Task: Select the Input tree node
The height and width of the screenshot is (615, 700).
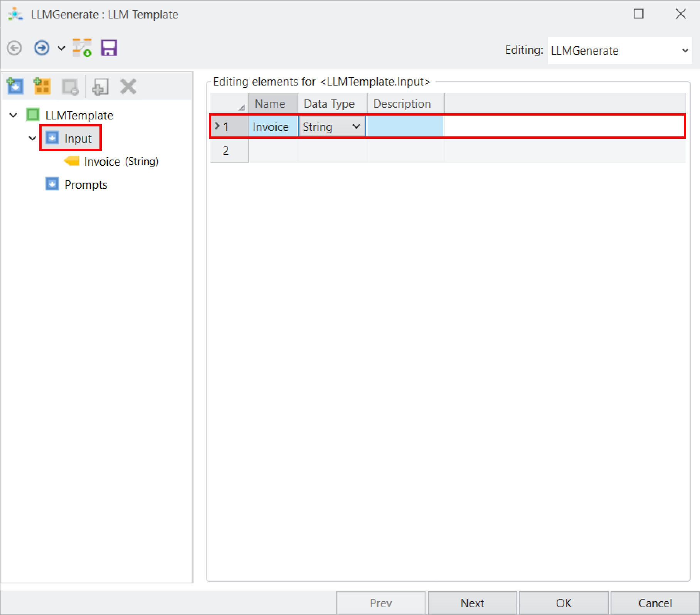Action: [78, 138]
